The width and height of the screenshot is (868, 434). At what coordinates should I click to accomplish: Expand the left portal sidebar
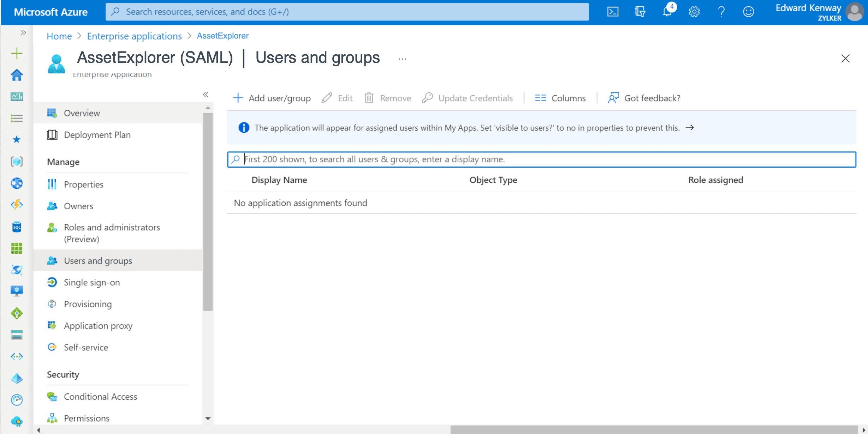pos(23,33)
